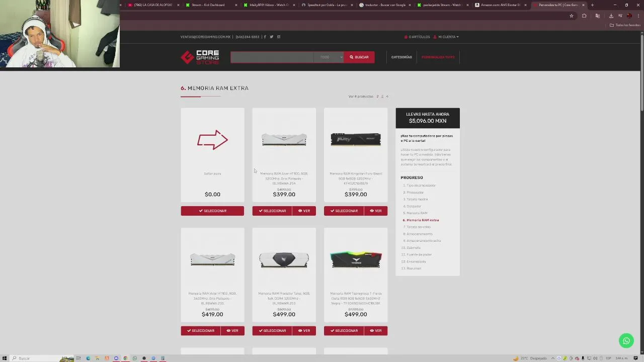Open the WhatsApp chat bubble
This screenshot has height=362, width=644.
[626, 341]
